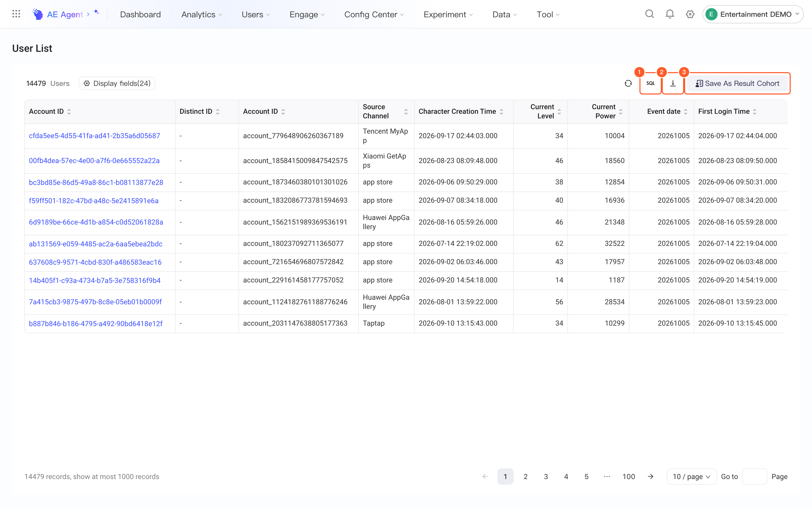Open AE Agent assistant

point(65,14)
